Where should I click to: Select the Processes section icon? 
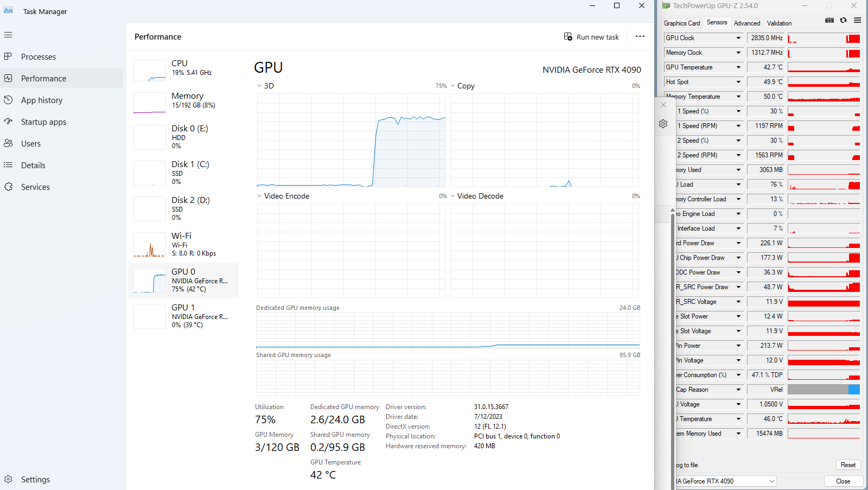click(x=9, y=56)
